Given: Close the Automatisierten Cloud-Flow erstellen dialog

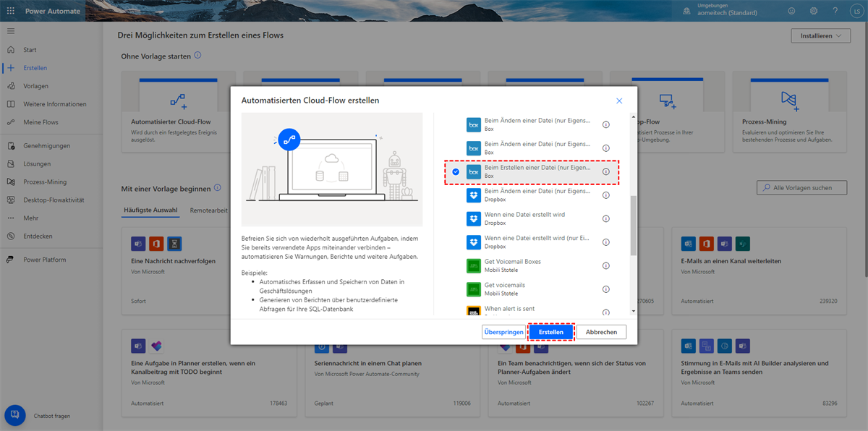Looking at the screenshot, I should point(619,101).
